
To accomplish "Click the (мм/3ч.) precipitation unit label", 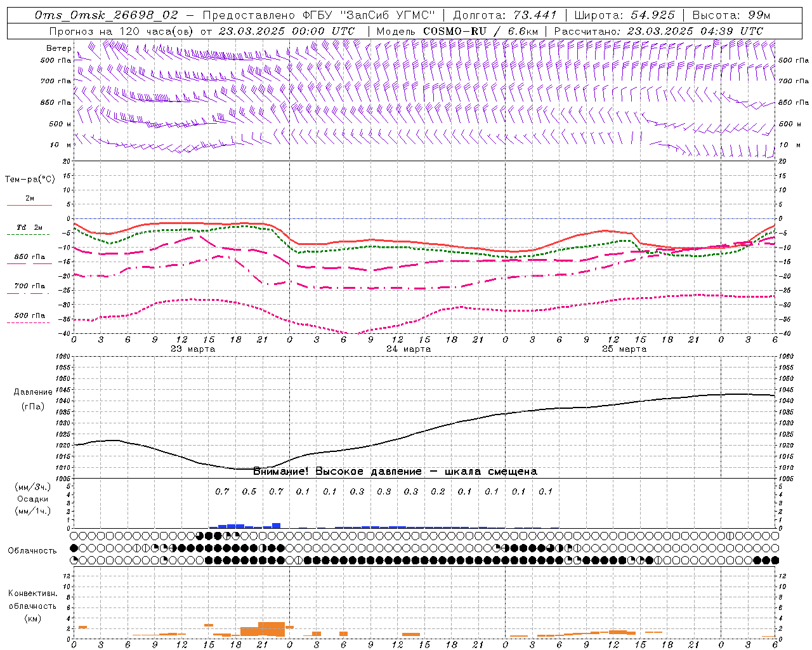I will coord(33,487).
